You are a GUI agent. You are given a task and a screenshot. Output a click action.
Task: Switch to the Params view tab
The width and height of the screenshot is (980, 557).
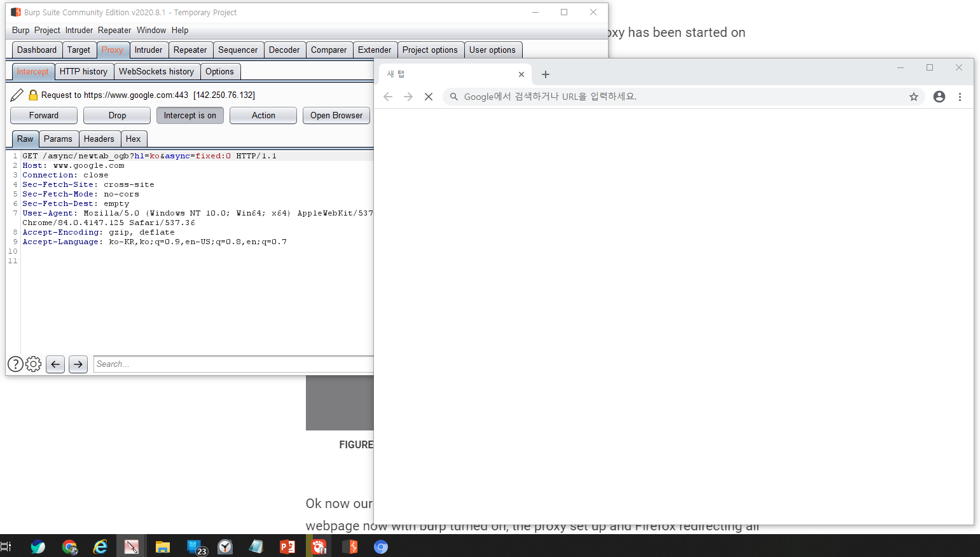[58, 139]
